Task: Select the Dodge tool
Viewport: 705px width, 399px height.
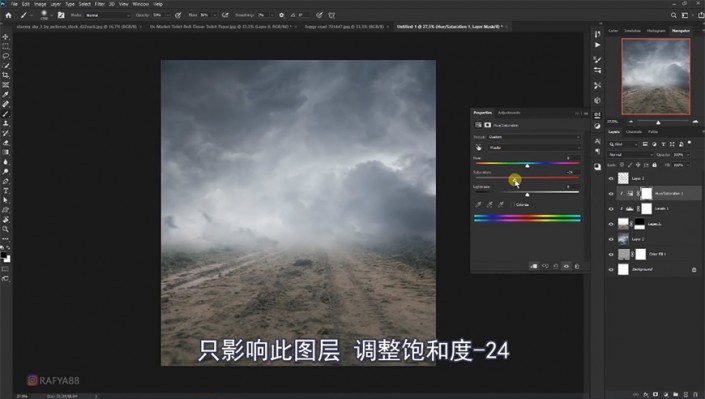Action: click(5, 171)
